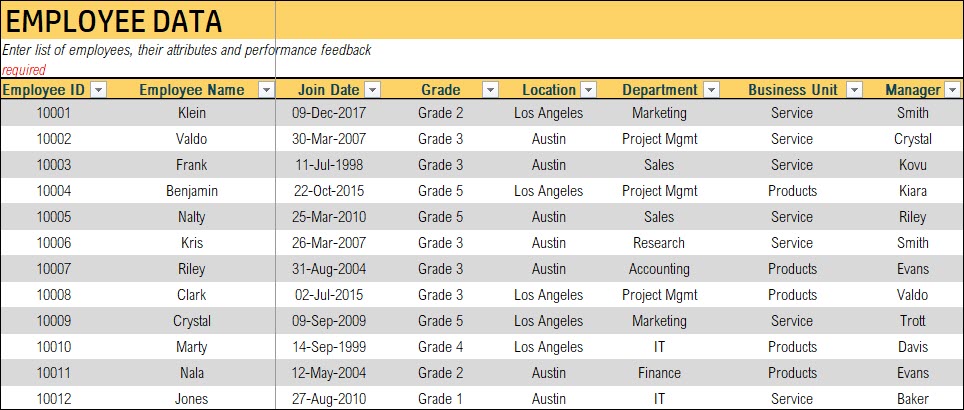Select the join date 11-Jul-1998
964x410 pixels.
pyautogui.click(x=328, y=165)
